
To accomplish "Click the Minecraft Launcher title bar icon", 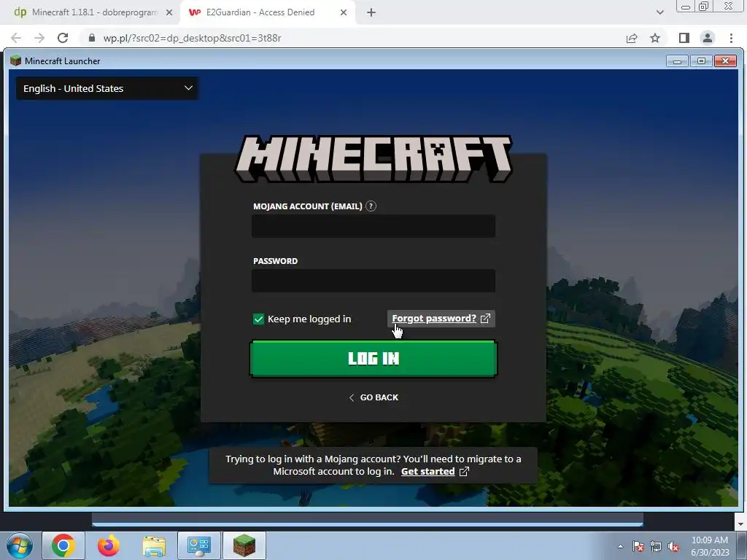I will pos(16,61).
